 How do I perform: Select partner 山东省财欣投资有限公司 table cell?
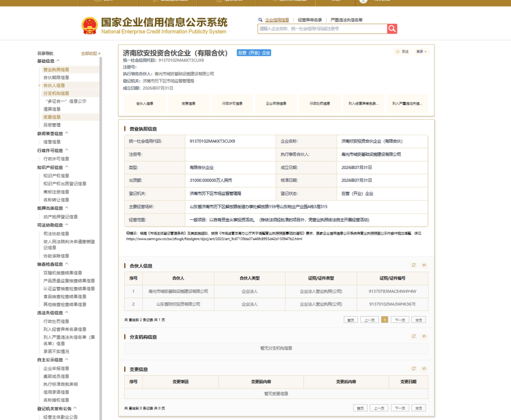coord(178,304)
